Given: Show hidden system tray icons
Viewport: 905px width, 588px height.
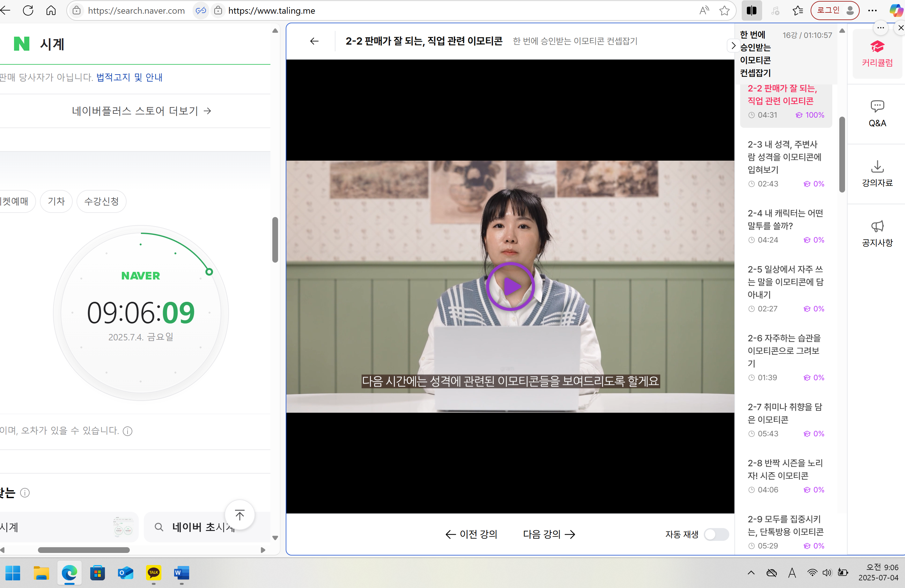Looking at the screenshot, I should [751, 572].
